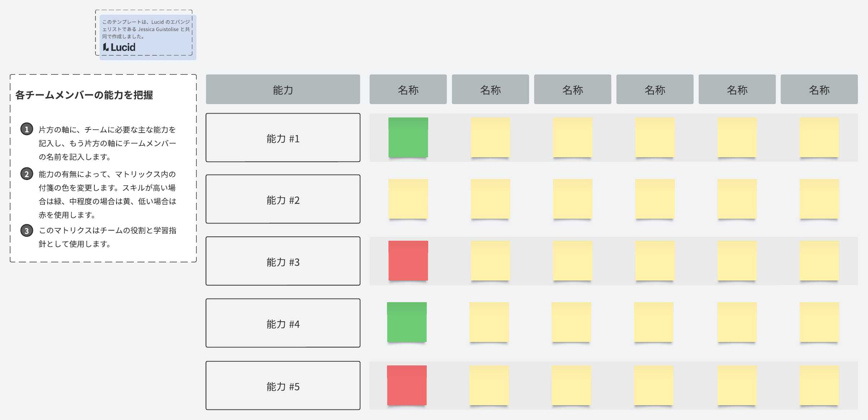Click the last 名称 column header

pos(819,89)
